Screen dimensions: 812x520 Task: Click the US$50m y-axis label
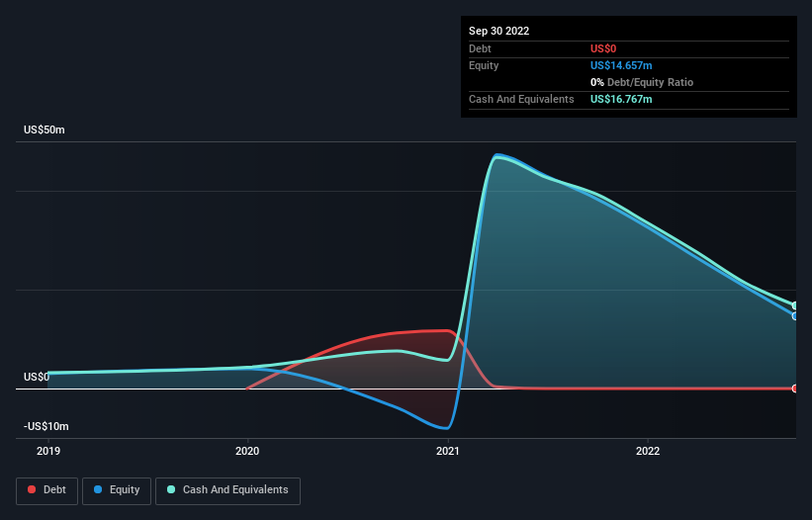(45, 130)
